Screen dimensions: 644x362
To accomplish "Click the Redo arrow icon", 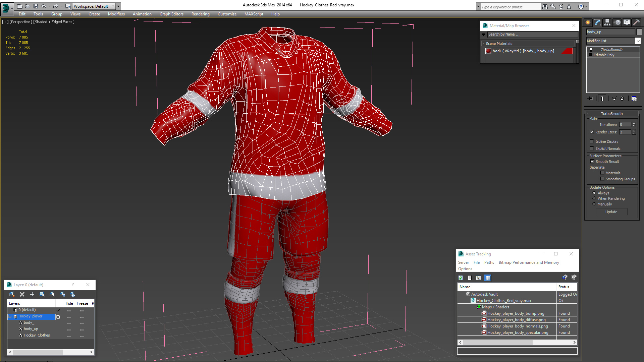I will point(56,6).
